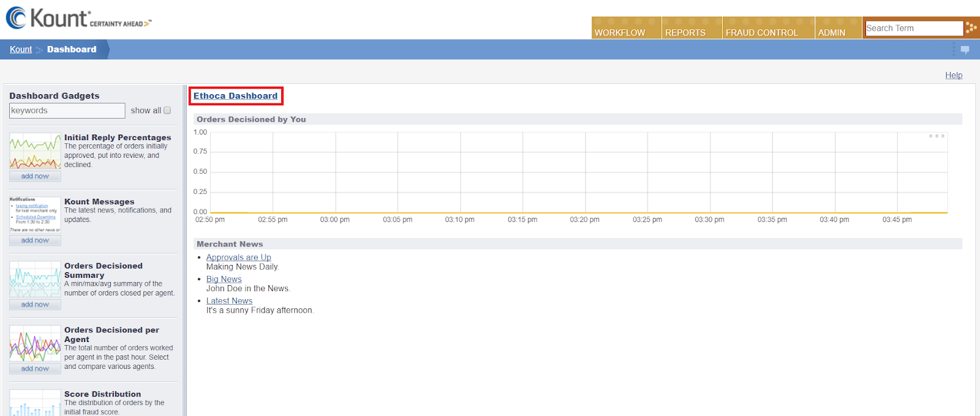Viewport: 980px width, 416px height.
Task: Click the Kount Messages gadget thumbnail
Action: click(x=35, y=215)
